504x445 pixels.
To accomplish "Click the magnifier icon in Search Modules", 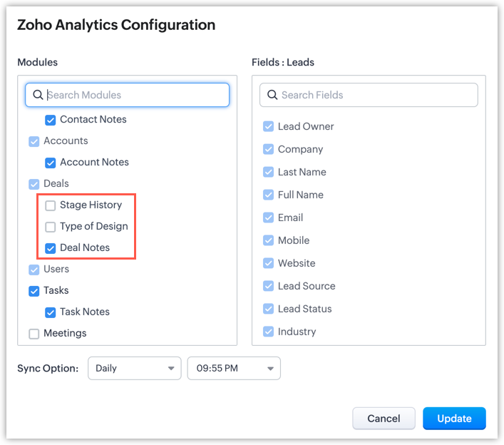I will pos(38,95).
